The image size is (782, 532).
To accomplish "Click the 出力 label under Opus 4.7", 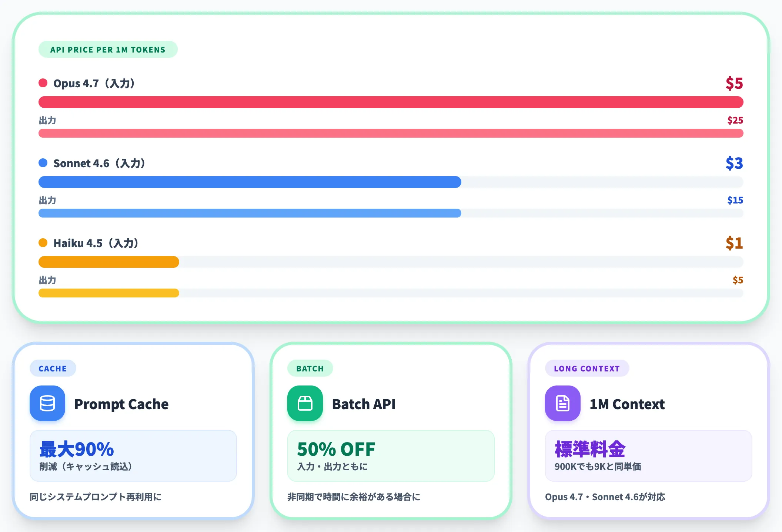I will (x=47, y=120).
